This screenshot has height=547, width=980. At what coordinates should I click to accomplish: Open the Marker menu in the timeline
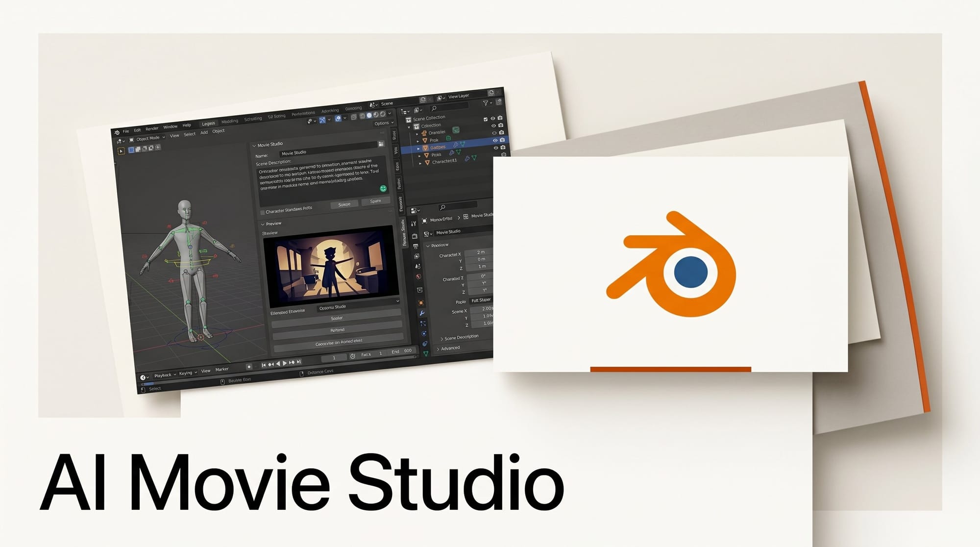[222, 370]
